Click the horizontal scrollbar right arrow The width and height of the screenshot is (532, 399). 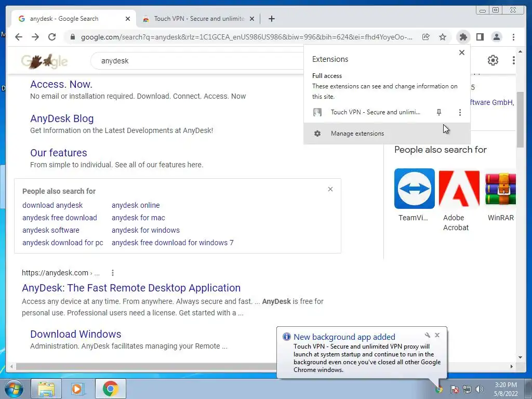click(x=512, y=366)
